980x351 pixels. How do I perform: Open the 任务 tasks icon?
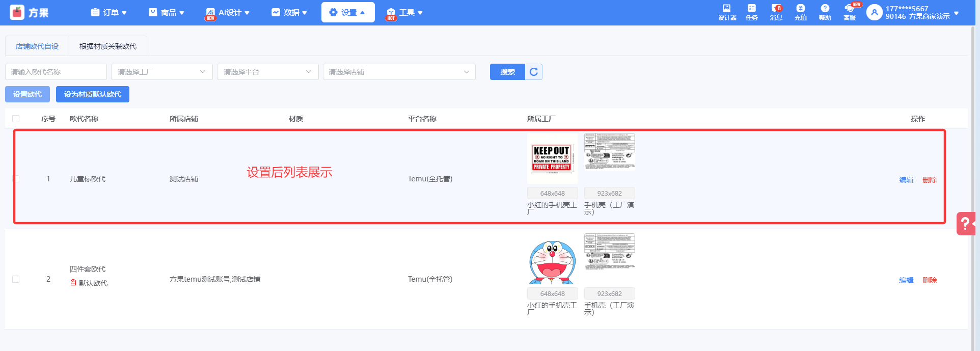click(x=751, y=12)
